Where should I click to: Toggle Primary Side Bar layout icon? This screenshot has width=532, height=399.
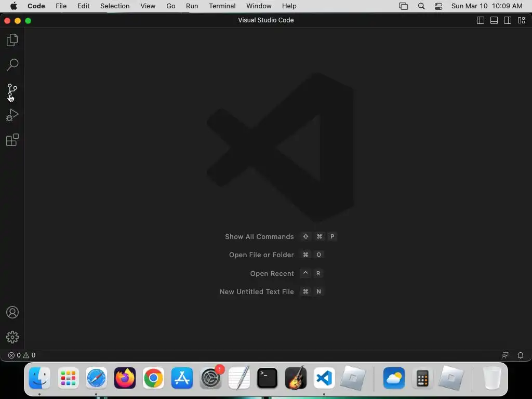coord(481,20)
